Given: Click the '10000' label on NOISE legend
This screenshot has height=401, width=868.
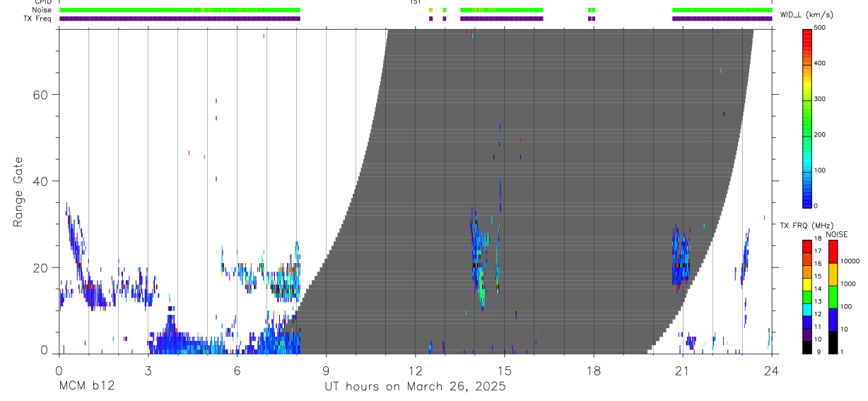Looking at the screenshot, I should [850, 262].
